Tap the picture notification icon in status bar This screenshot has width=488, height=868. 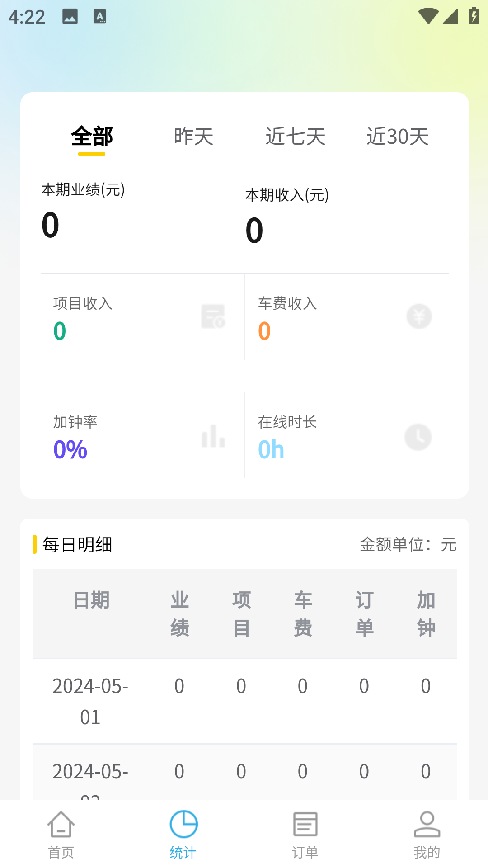tap(70, 17)
